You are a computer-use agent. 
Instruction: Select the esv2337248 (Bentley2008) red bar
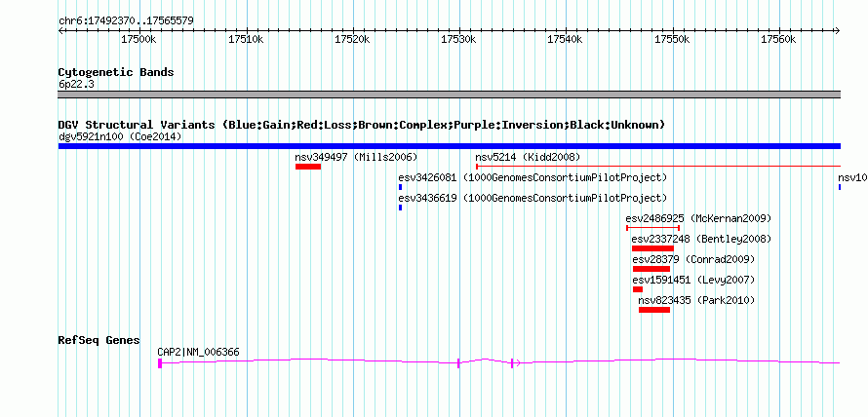point(652,248)
